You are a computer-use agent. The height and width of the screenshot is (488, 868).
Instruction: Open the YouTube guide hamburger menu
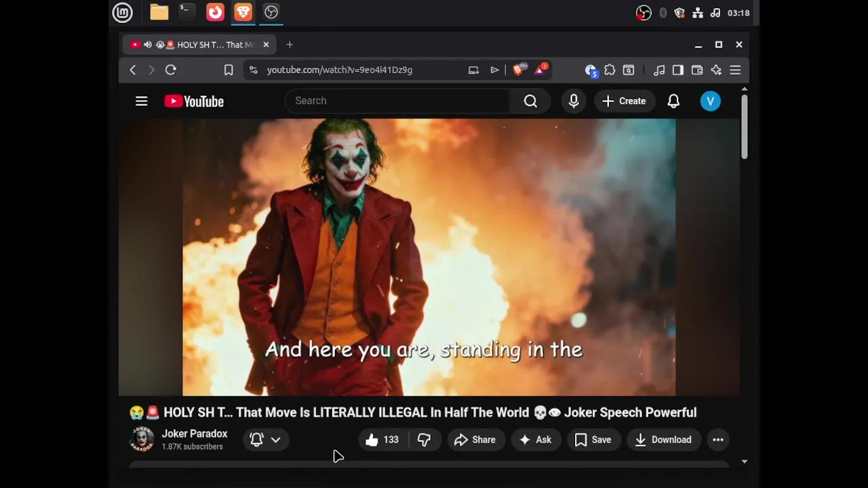[141, 101]
